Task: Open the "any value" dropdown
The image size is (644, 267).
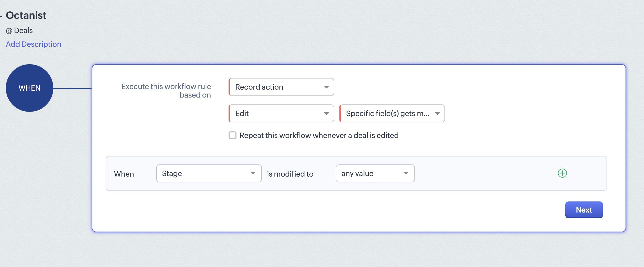Action: [x=375, y=173]
